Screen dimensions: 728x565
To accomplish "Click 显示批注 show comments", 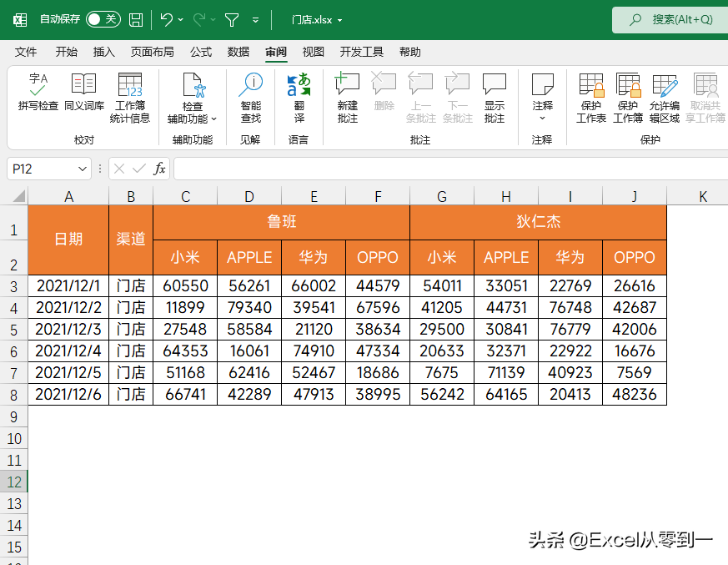I will (495, 98).
